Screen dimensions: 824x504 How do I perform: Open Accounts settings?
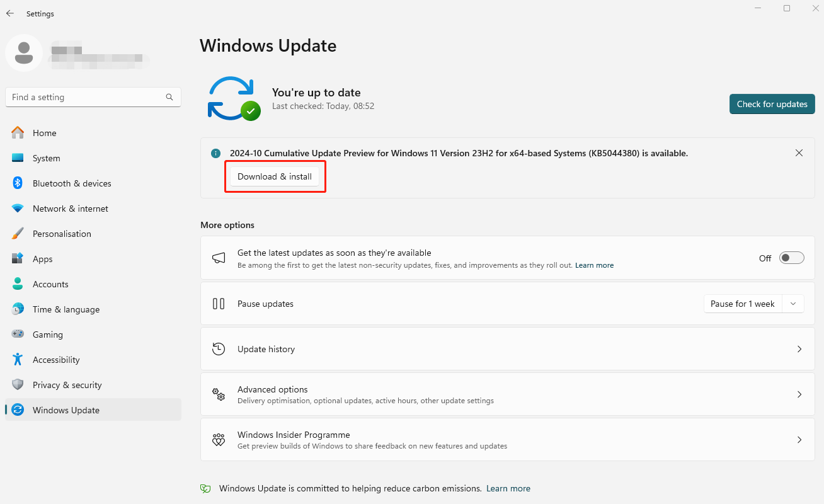point(93,284)
